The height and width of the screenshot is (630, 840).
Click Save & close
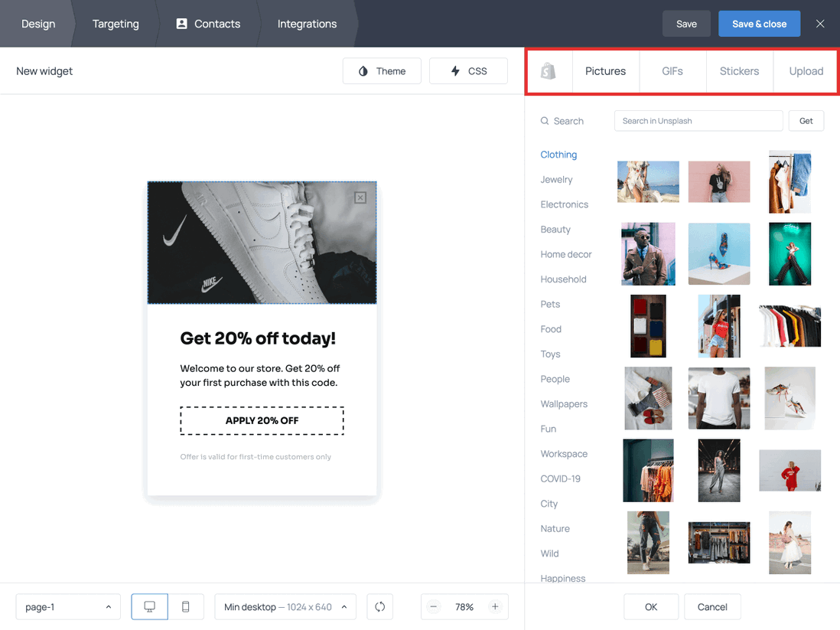pos(759,23)
